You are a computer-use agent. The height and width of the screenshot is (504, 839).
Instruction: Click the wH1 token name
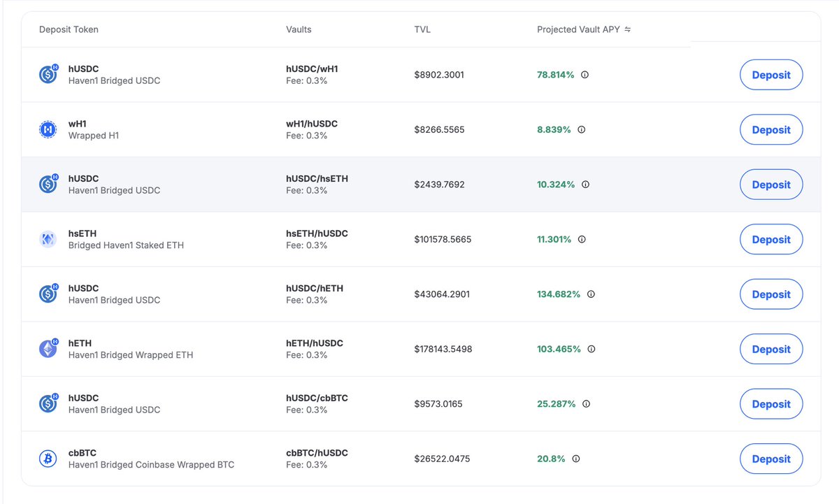[78, 124]
